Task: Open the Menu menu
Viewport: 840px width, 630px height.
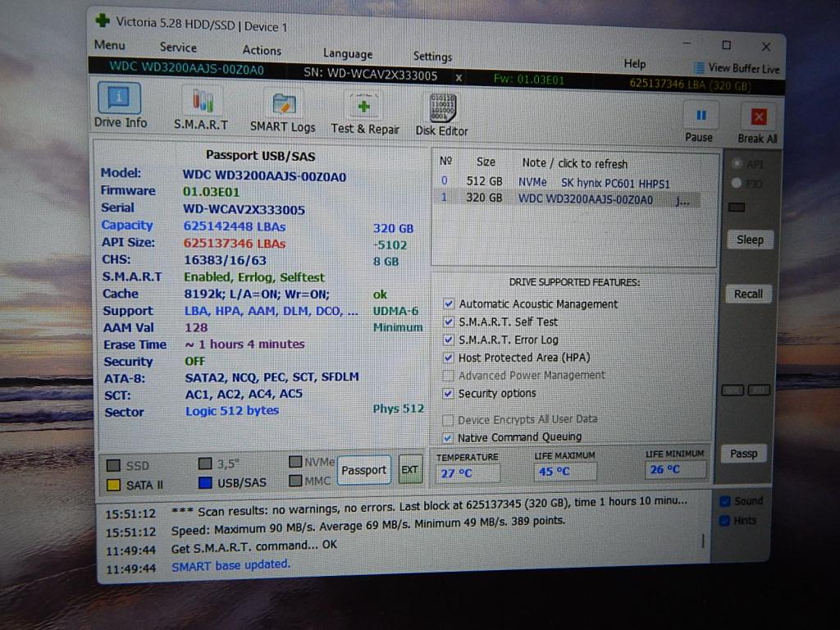Action: (109, 44)
